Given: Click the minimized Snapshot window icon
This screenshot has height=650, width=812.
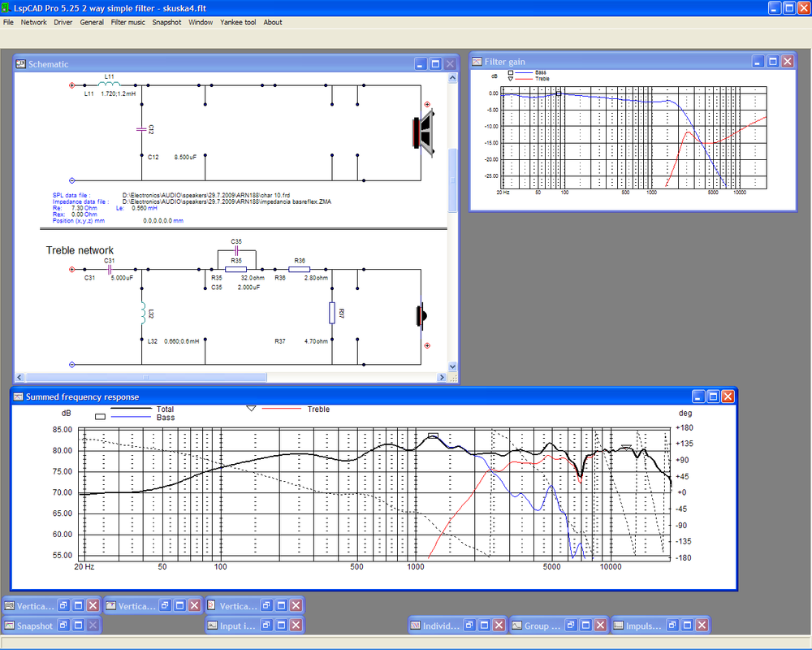Looking at the screenshot, I should [9, 625].
